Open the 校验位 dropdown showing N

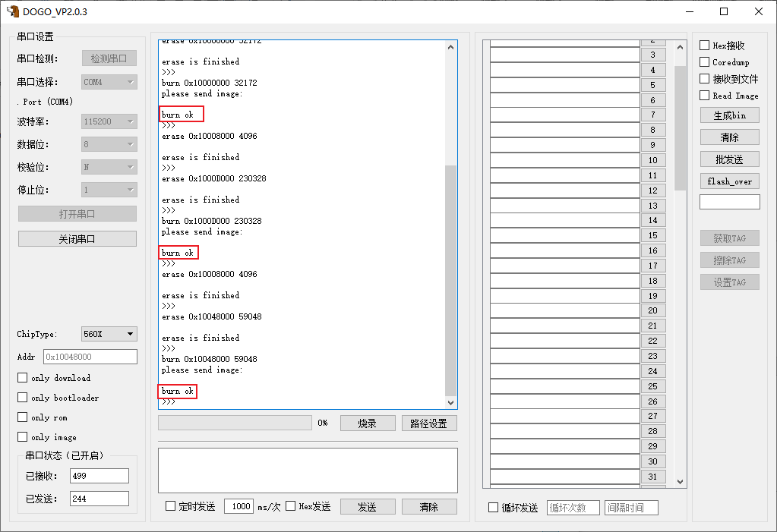[109, 167]
